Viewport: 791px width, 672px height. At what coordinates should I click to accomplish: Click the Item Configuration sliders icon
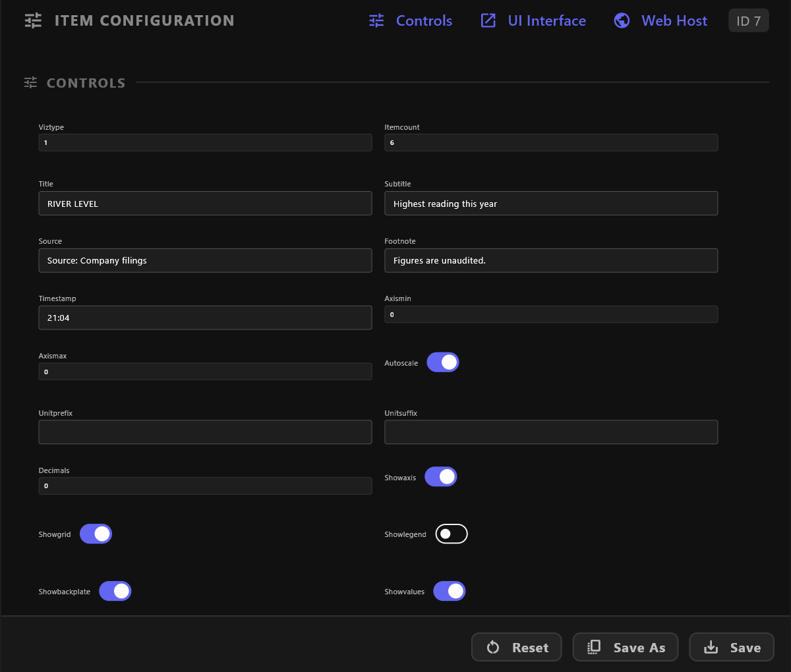(33, 20)
